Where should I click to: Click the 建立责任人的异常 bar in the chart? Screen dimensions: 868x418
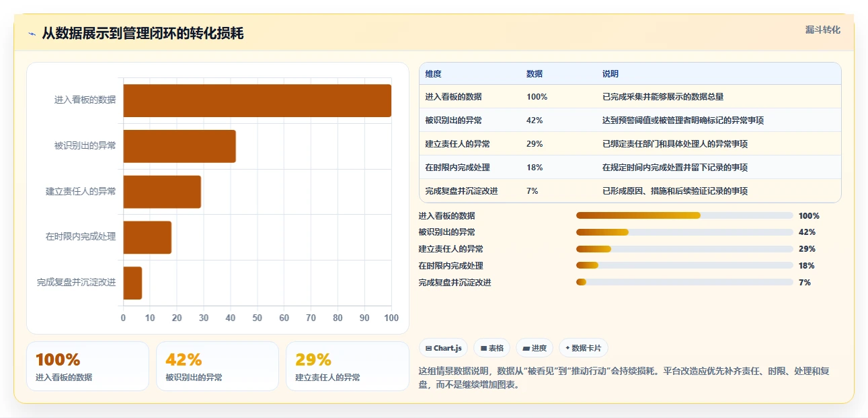click(x=162, y=192)
